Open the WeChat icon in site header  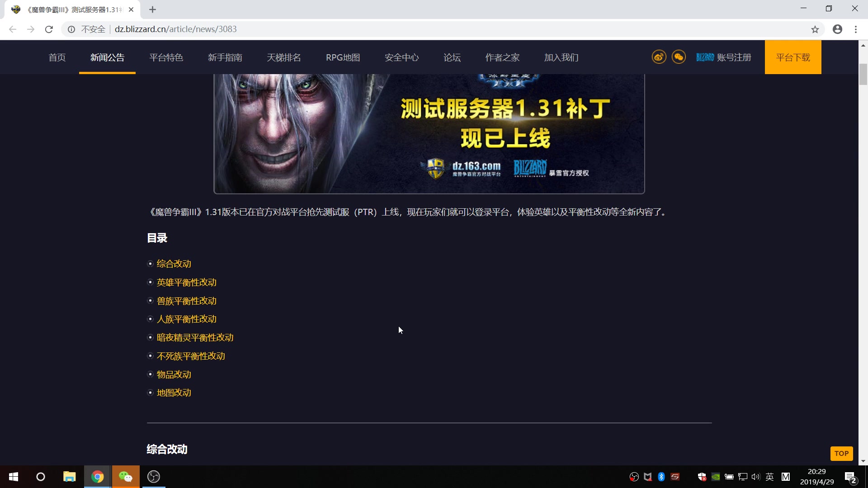(x=679, y=57)
